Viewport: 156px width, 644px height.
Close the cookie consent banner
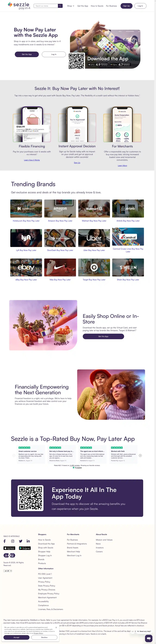56,627
